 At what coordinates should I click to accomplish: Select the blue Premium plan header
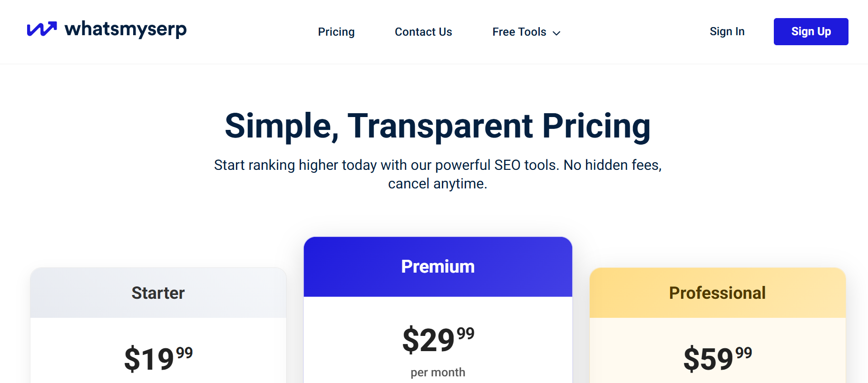(x=438, y=267)
